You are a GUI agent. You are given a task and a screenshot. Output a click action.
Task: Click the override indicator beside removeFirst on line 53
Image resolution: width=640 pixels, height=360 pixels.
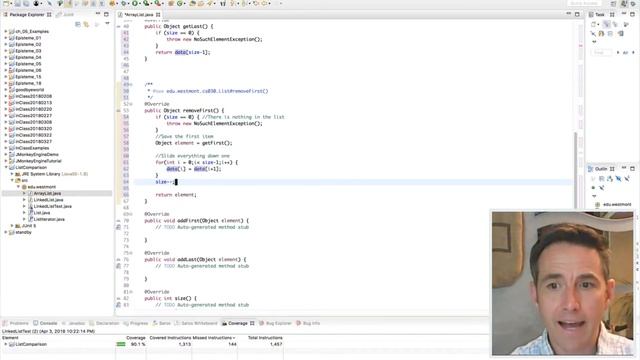(x=118, y=111)
